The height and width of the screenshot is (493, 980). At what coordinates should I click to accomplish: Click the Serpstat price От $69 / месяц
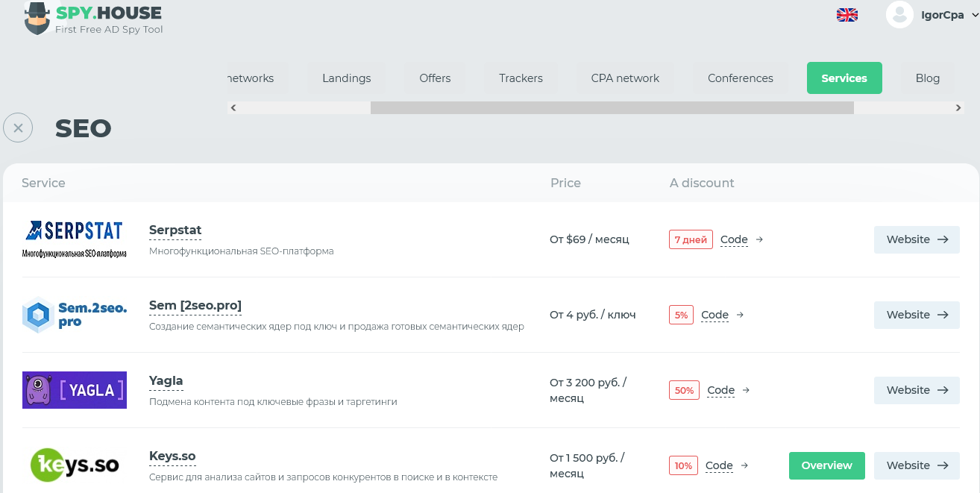click(x=589, y=239)
